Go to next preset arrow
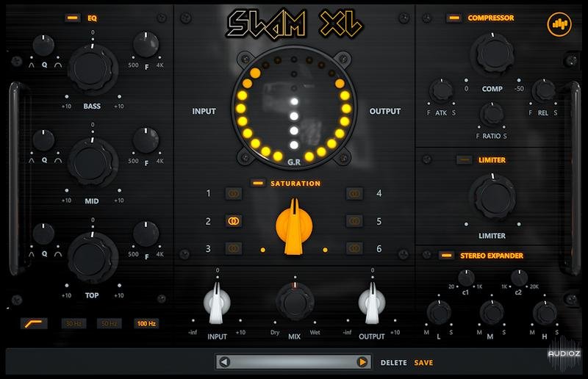Screen dimensions: 588x379 (x=362, y=362)
